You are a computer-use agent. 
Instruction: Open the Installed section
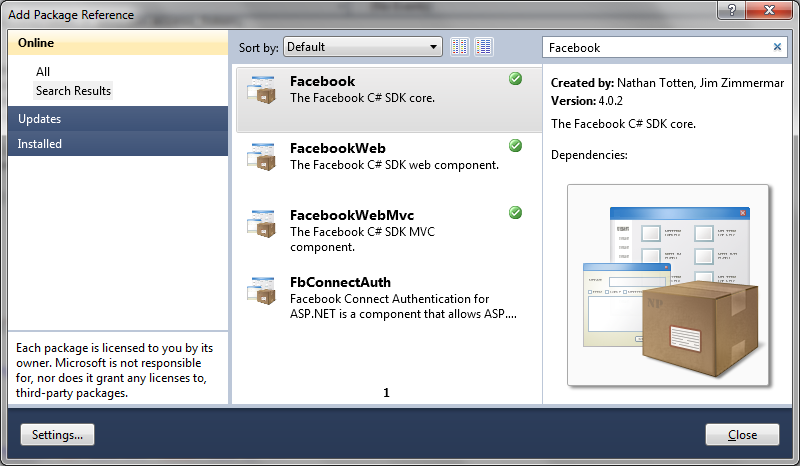(118, 143)
